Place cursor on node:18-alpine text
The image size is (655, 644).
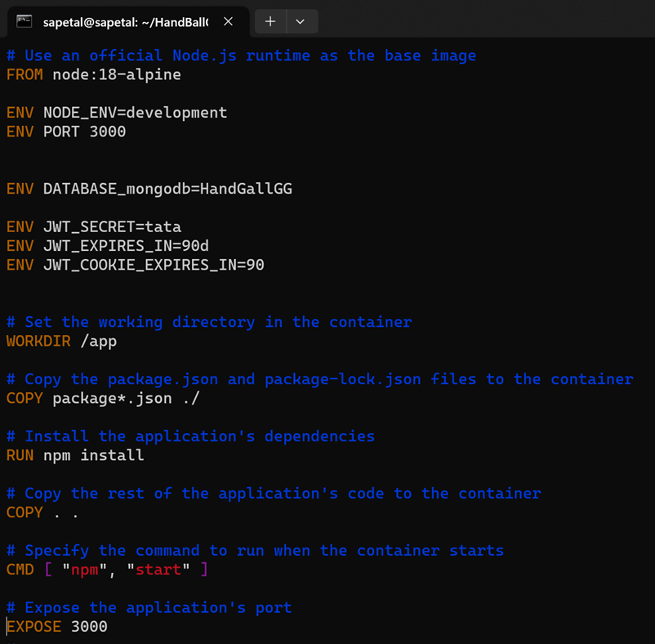117,75
